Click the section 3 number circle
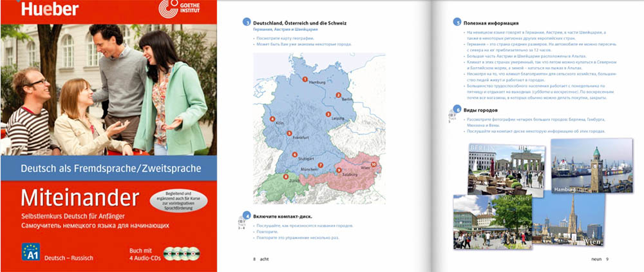 247,22
